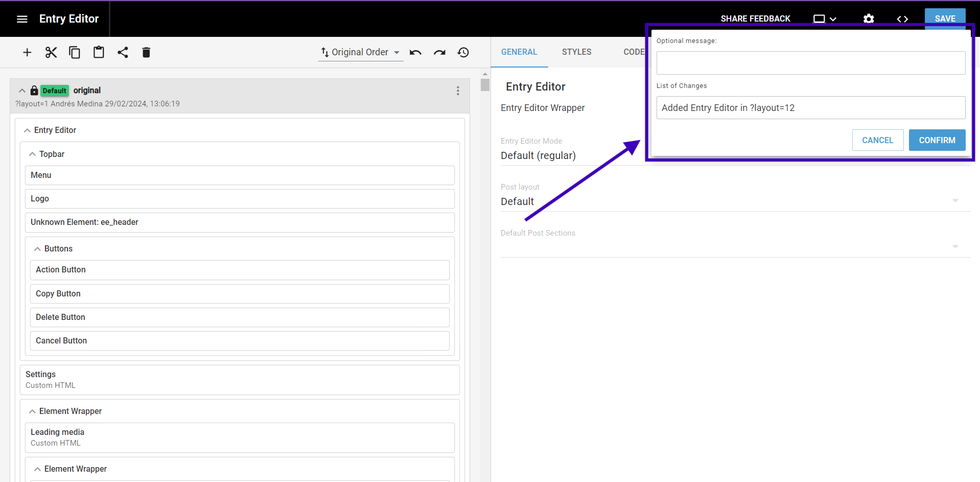This screenshot has height=482, width=980.
Task: Click the Optional message input field
Action: (811, 63)
